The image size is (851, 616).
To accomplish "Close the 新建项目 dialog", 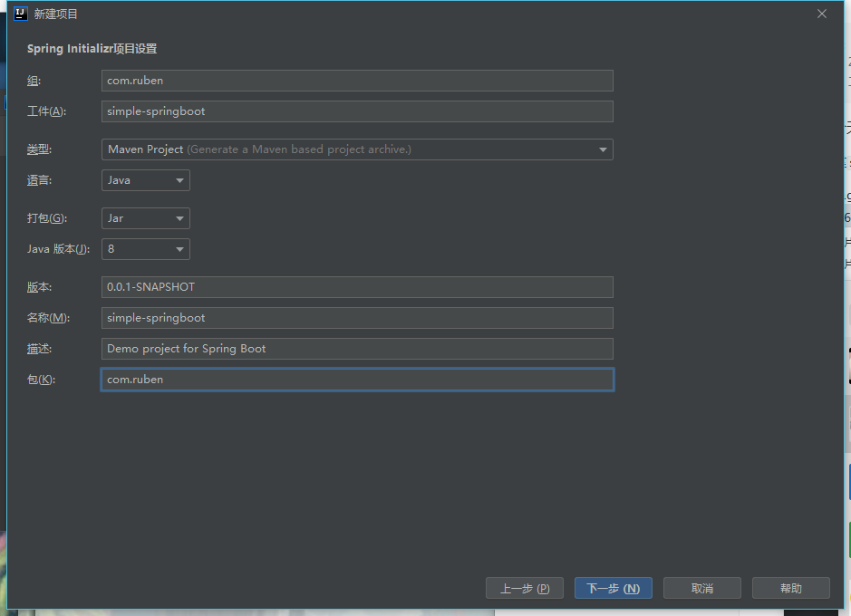I will tap(822, 14).
